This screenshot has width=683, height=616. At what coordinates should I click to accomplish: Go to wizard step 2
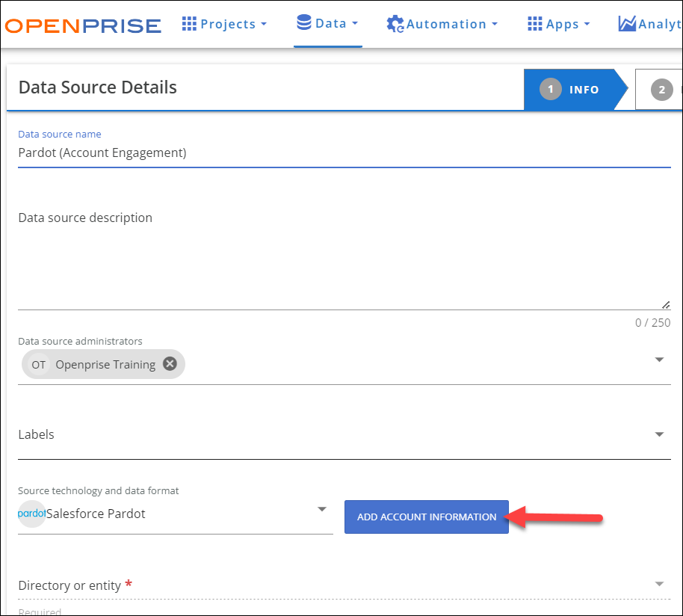(659, 89)
